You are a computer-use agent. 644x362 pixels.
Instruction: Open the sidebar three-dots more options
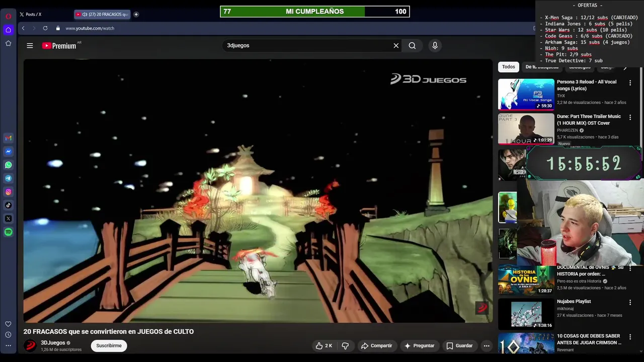(x=8, y=345)
